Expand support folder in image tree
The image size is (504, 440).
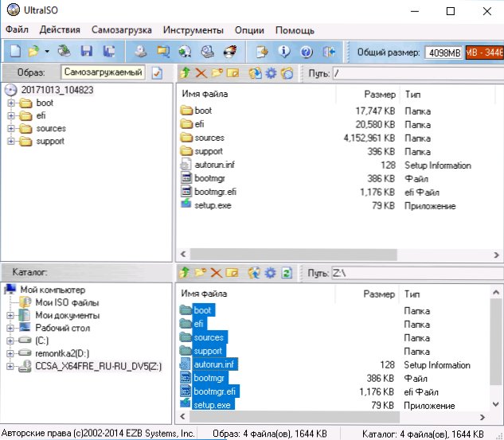(11, 142)
